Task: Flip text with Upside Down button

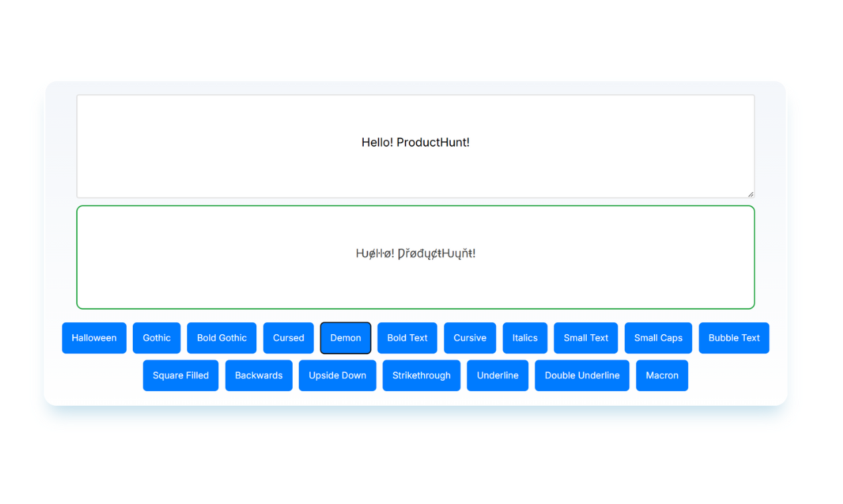Action: click(337, 375)
